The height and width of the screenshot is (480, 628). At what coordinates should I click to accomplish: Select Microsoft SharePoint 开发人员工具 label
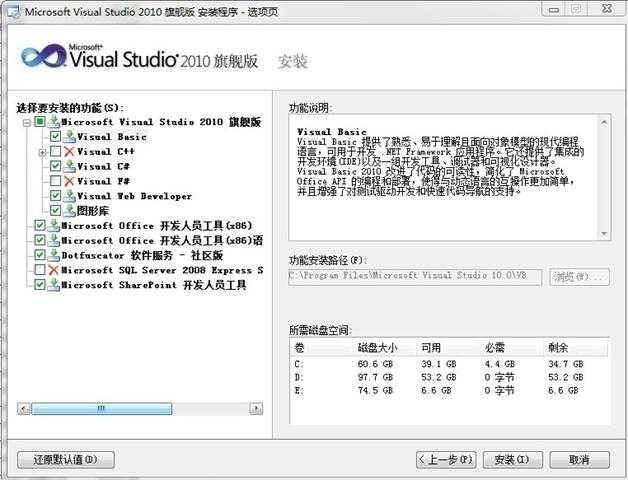coord(153,285)
